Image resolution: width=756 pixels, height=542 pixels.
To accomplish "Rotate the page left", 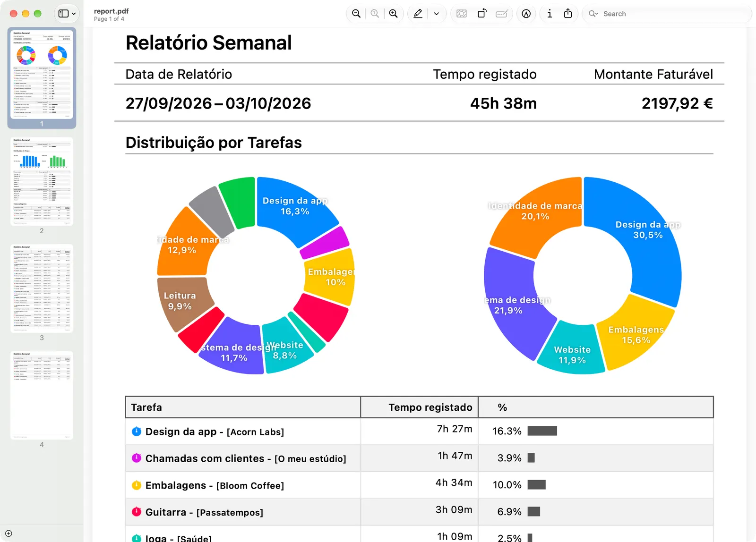I will (482, 14).
